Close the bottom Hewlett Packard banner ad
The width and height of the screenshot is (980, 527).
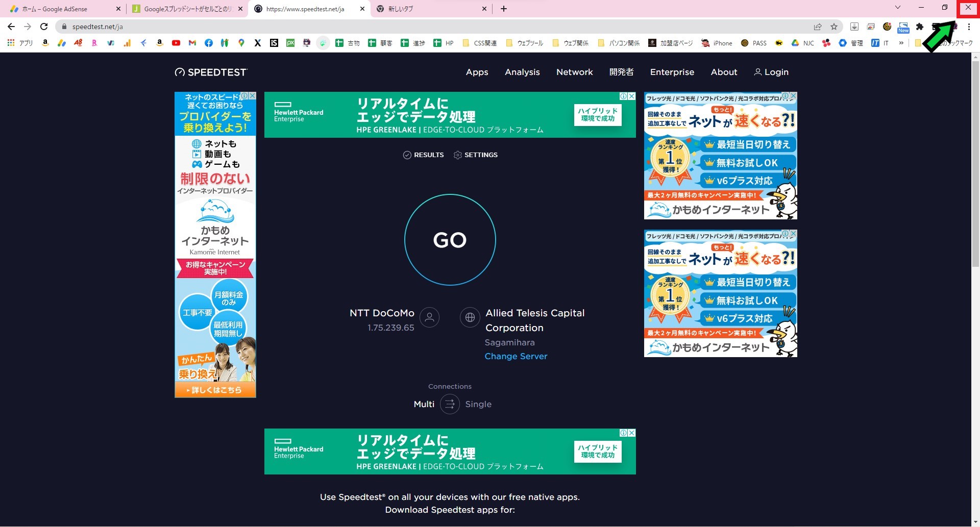632,433
